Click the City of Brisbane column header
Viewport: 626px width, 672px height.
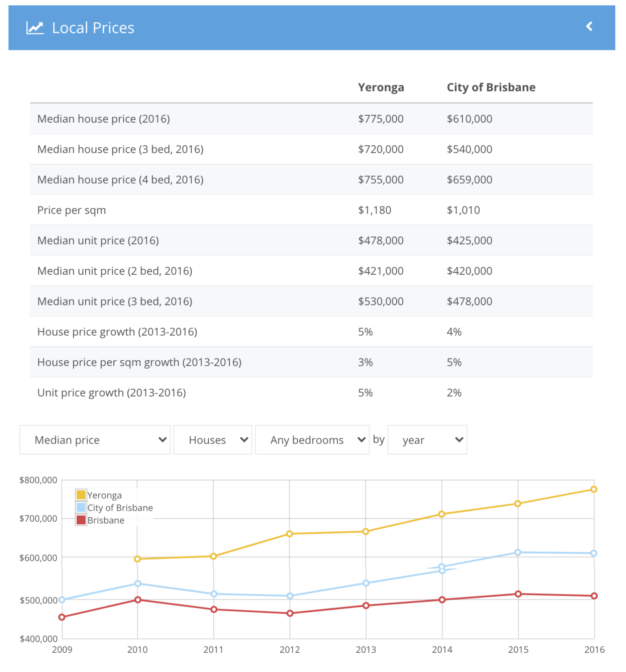[491, 87]
